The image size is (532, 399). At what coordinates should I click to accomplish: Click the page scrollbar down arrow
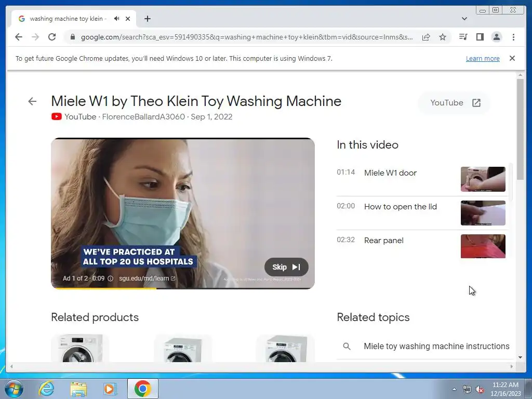pos(521,357)
